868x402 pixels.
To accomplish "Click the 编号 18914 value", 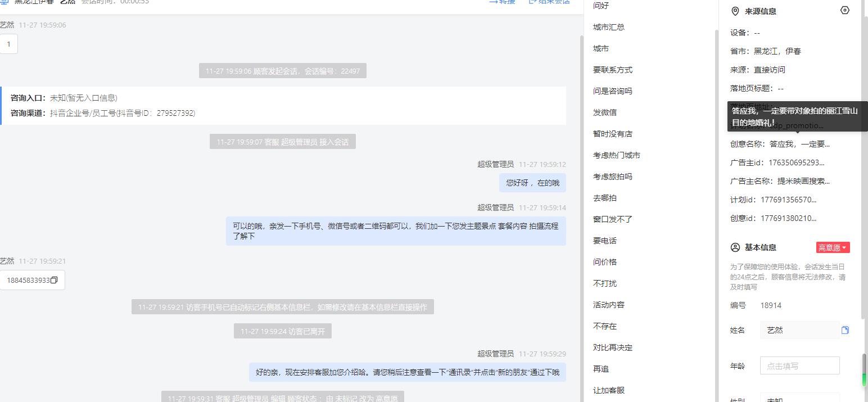I will pyautogui.click(x=771, y=305).
